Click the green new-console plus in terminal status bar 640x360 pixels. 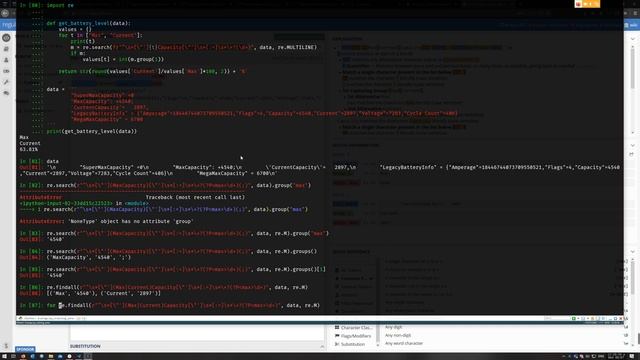click(574, 318)
